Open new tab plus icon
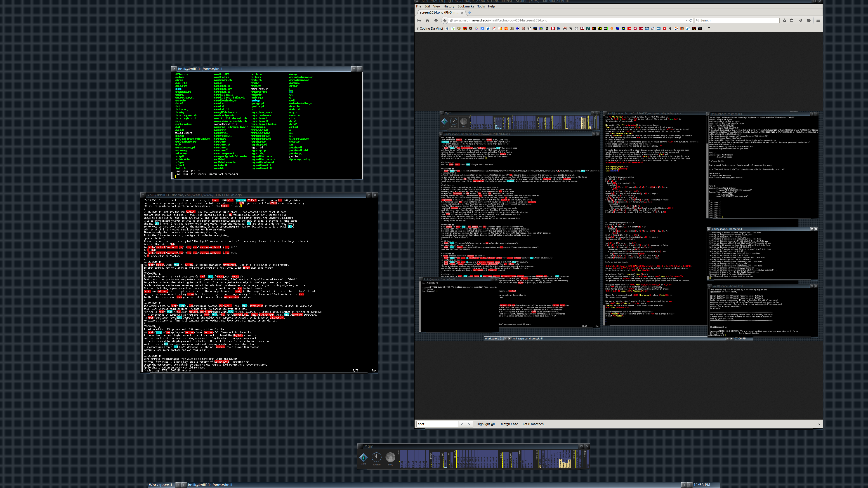This screenshot has height=488, width=868. pos(469,12)
